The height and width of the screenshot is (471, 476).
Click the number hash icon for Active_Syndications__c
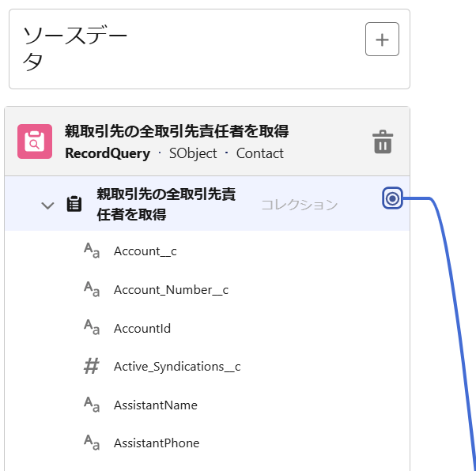pos(92,366)
